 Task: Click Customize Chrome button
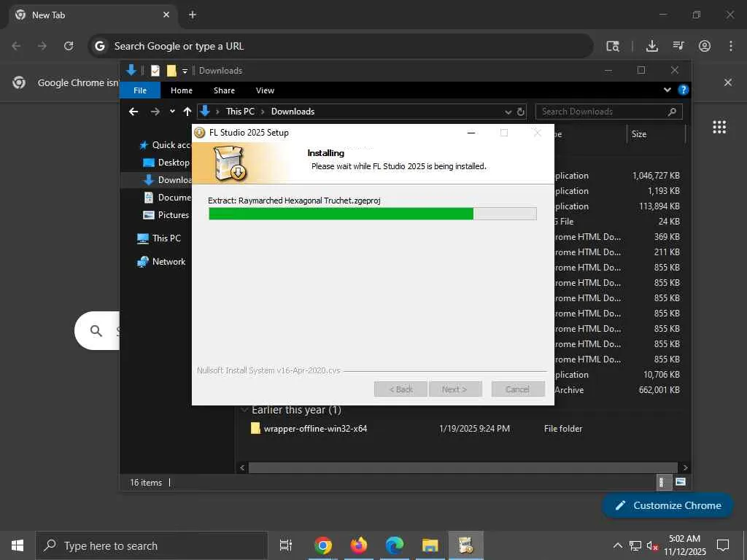[x=668, y=505]
